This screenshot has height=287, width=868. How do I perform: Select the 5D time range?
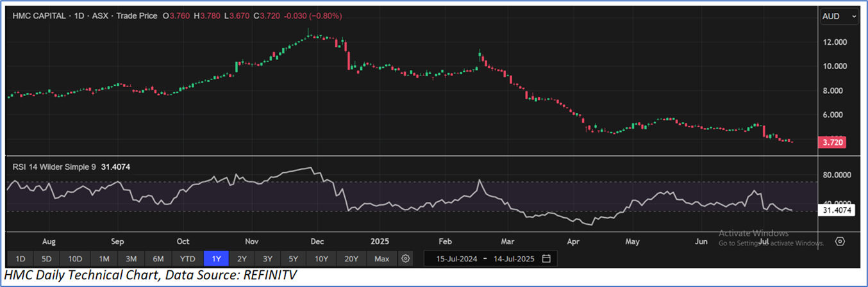click(47, 259)
